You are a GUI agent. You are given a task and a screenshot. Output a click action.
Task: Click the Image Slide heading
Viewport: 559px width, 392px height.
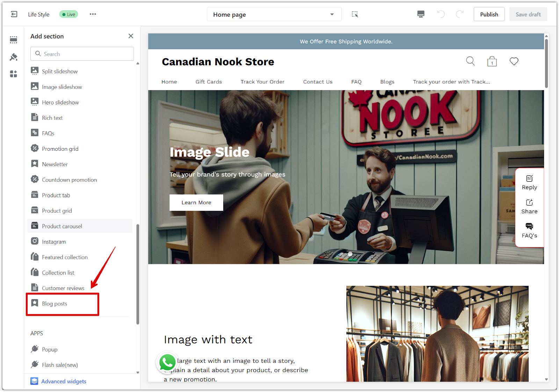point(209,152)
